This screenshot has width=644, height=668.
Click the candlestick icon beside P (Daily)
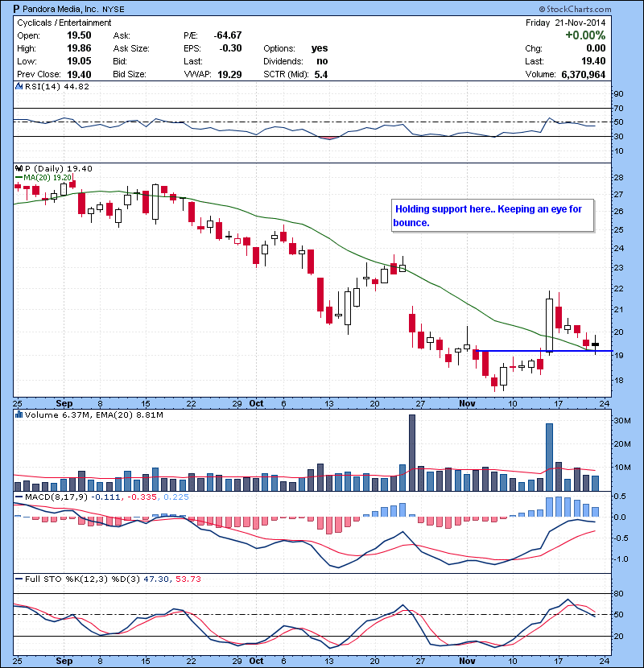pyautogui.click(x=19, y=169)
